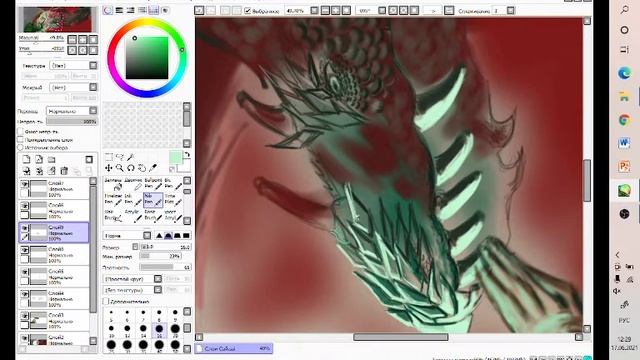Select the magic wand tool

click(x=131, y=157)
